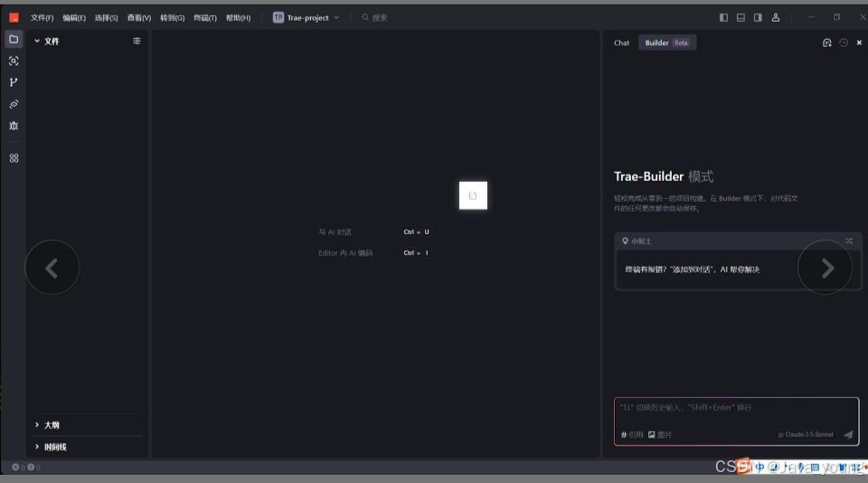Click the error count icon in status bar
The image size is (868, 483).
[15, 467]
